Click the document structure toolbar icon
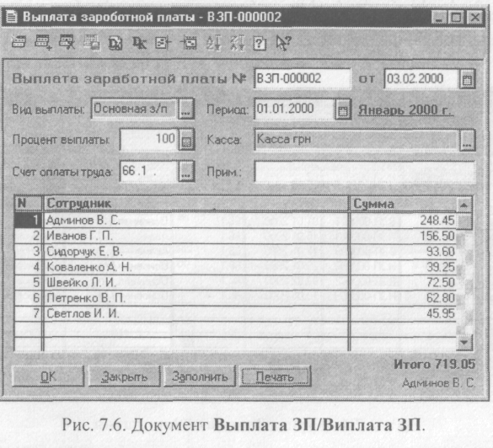 tap(163, 43)
